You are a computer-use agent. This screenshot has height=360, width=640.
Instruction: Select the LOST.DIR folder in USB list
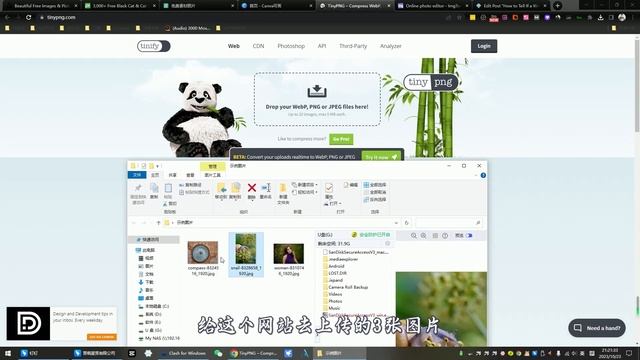(x=335, y=273)
